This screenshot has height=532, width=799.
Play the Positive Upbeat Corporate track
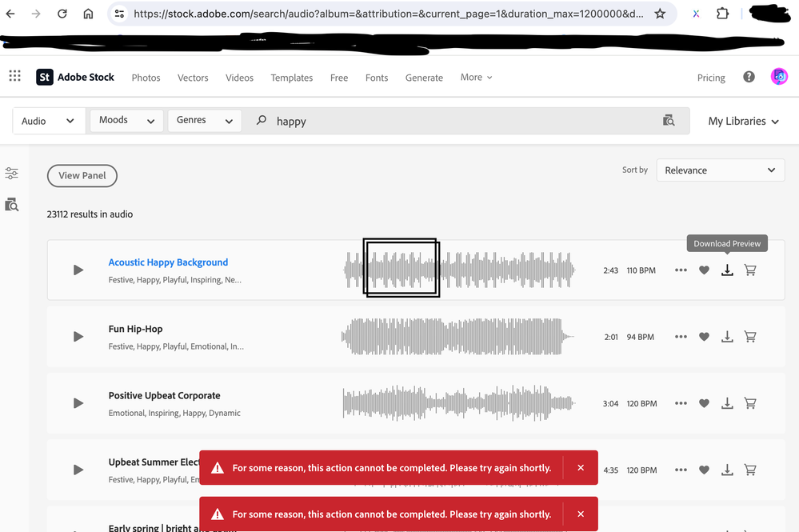(x=78, y=403)
